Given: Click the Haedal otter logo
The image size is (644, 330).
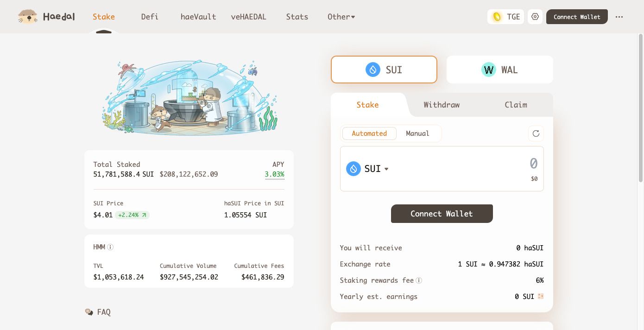Looking at the screenshot, I should click(x=28, y=17).
